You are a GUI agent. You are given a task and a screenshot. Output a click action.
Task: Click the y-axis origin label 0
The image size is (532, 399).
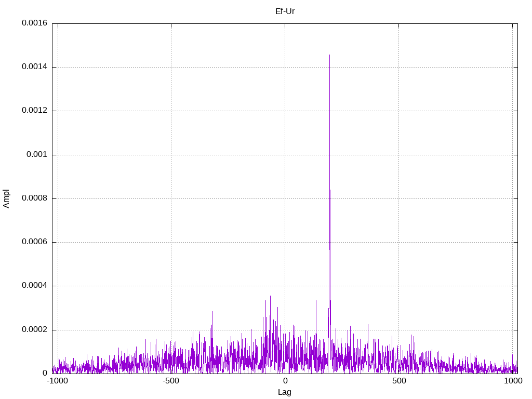(45, 373)
